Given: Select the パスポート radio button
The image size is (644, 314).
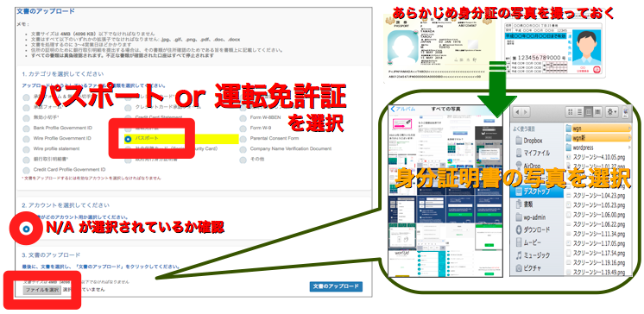Looking at the screenshot, I should (x=128, y=139).
